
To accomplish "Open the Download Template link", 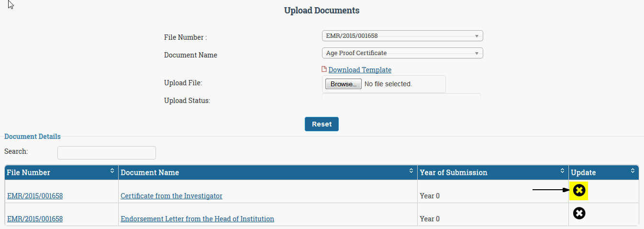I will (x=360, y=70).
